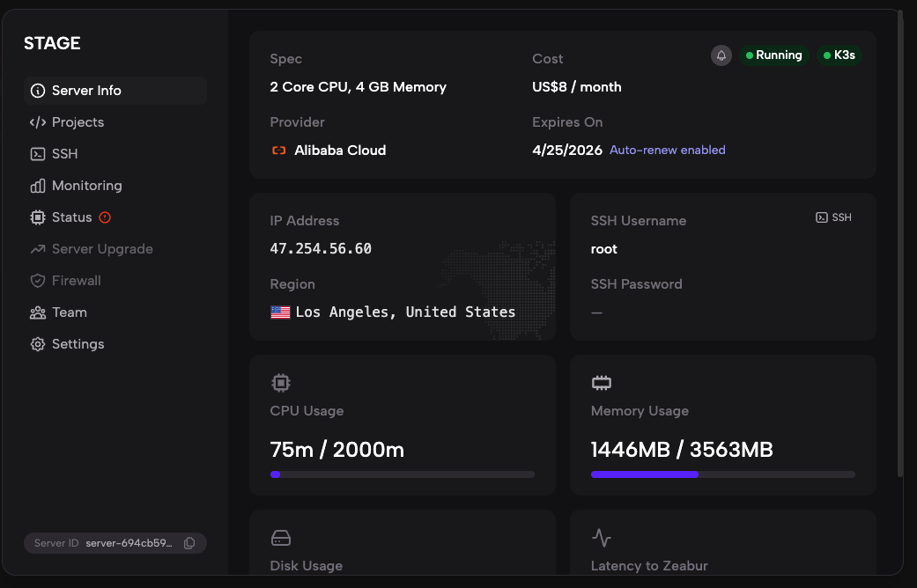The height and width of the screenshot is (588, 917).
Task: Click the Alibaba Cloud provider logo
Action: [x=279, y=151]
